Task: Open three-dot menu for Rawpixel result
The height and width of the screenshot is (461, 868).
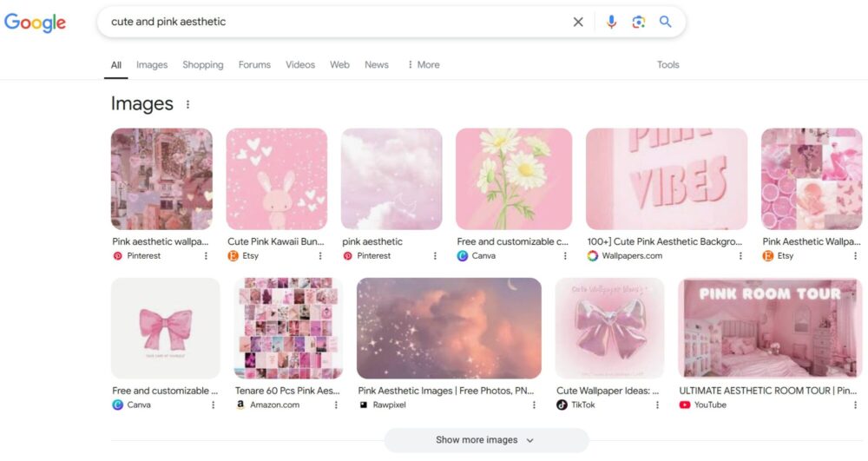Action: pos(534,405)
